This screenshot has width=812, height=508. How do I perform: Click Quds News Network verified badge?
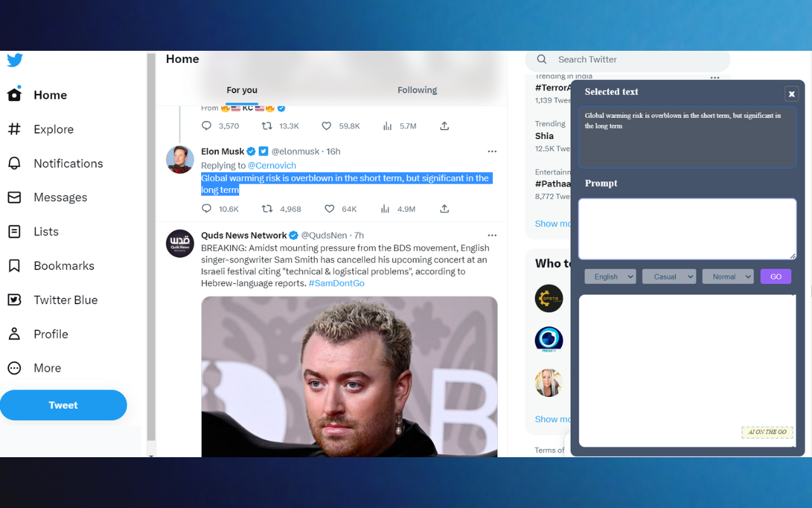294,235
